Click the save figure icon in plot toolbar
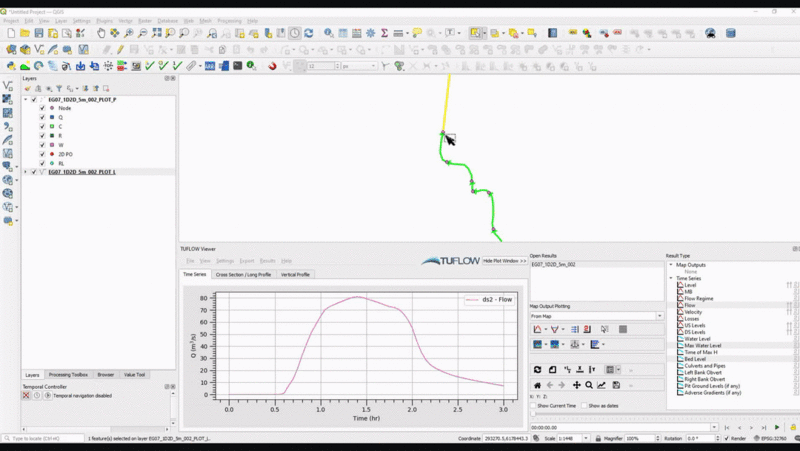800x451 pixels. 616,385
